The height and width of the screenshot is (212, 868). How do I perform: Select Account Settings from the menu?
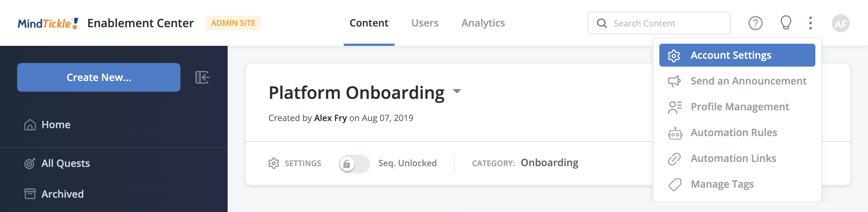pyautogui.click(x=737, y=55)
